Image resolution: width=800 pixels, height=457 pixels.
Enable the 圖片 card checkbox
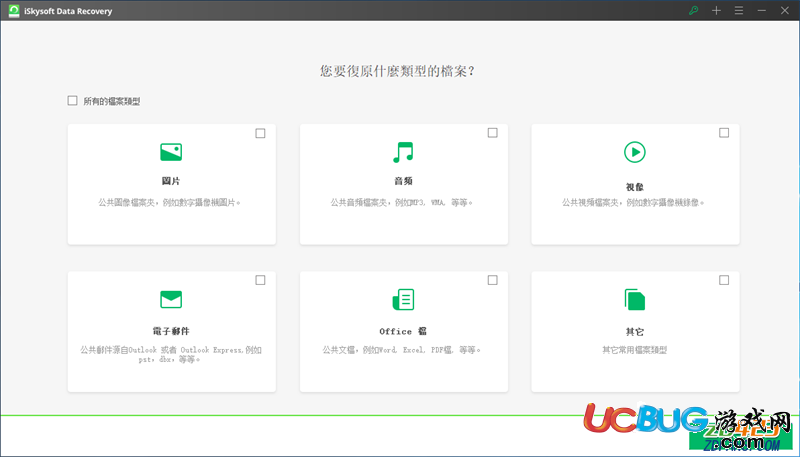coord(260,133)
